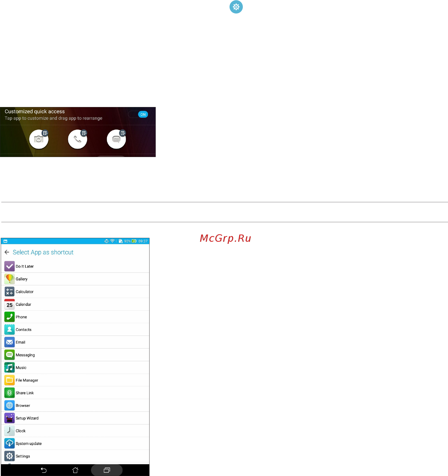
Task: Tap the 'Calculator' label
Action: click(x=25, y=292)
